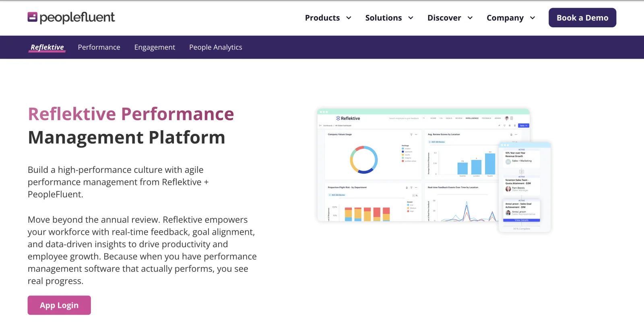This screenshot has height=326, width=644.
Task: Click the App Login button
Action: (59, 305)
